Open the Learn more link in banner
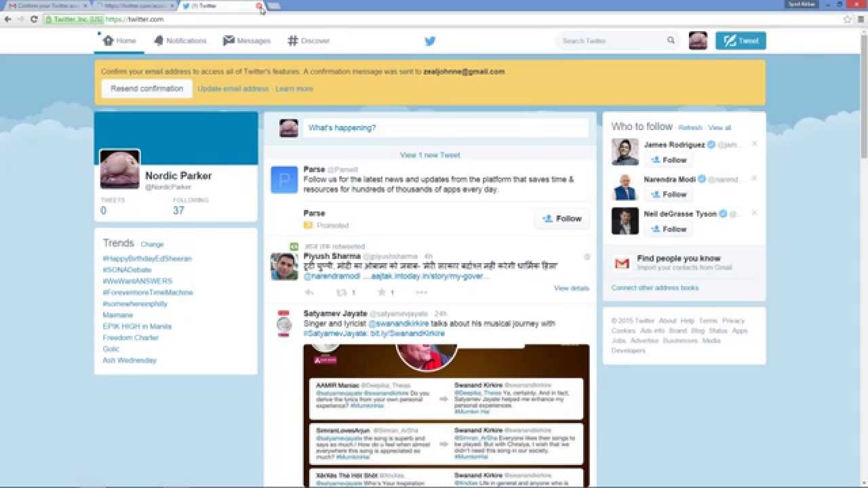Viewport: 868px width, 488px height. coord(294,89)
